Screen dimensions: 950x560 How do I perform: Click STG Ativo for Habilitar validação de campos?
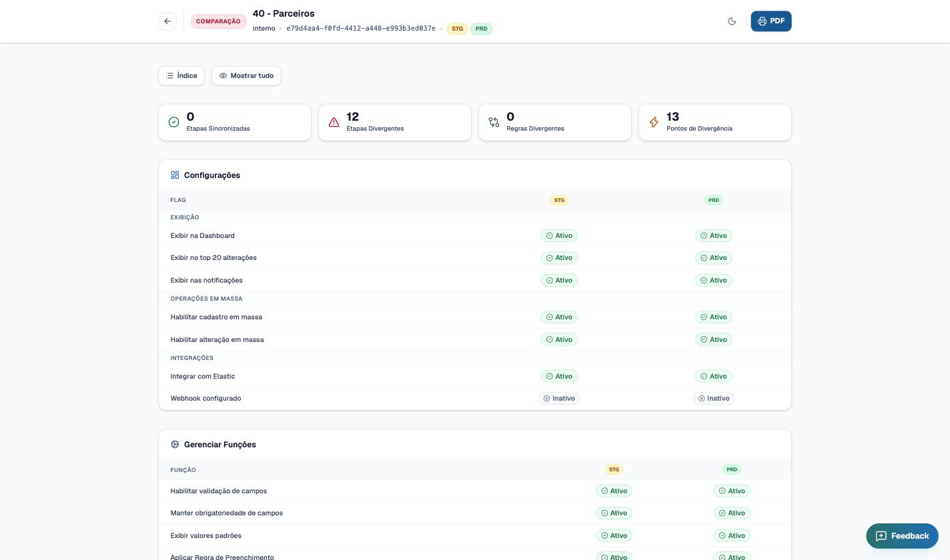(x=614, y=491)
